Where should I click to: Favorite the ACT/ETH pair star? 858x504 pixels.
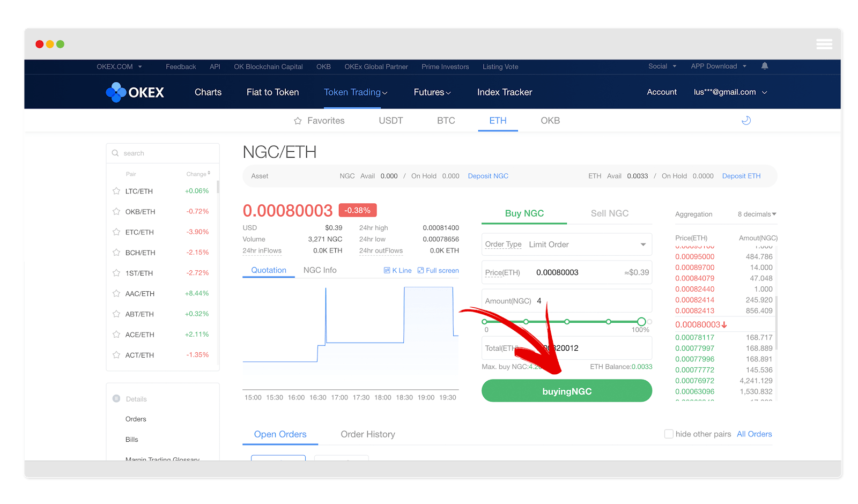tap(116, 354)
